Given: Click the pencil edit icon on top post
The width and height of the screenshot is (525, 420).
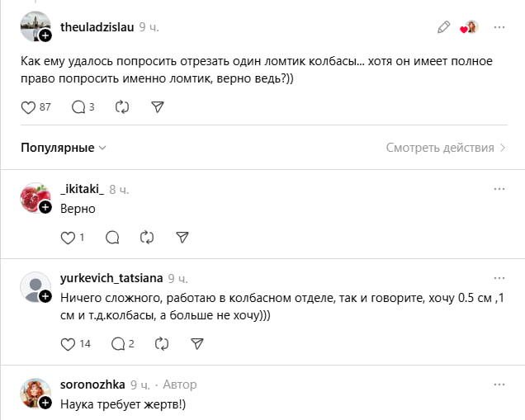Looking at the screenshot, I should tap(444, 27).
